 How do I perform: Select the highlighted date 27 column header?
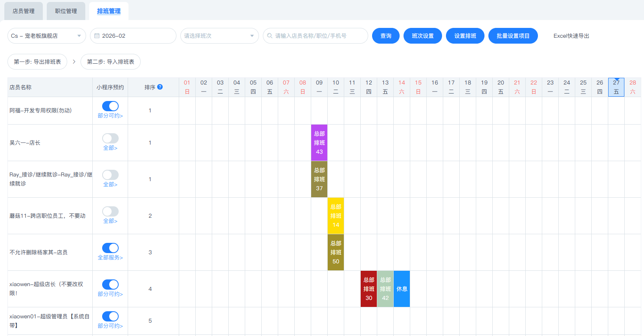616,87
